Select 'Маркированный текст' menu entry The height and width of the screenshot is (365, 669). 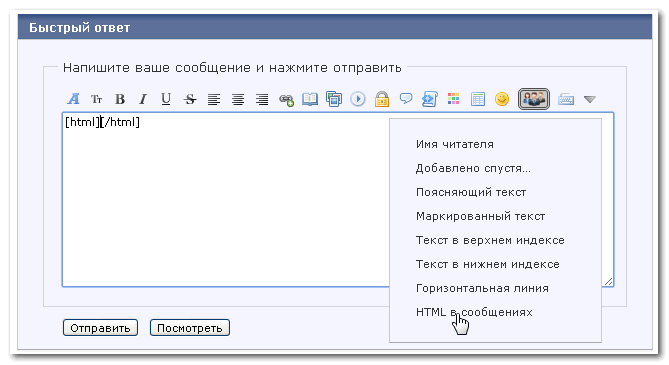pyautogui.click(x=480, y=216)
